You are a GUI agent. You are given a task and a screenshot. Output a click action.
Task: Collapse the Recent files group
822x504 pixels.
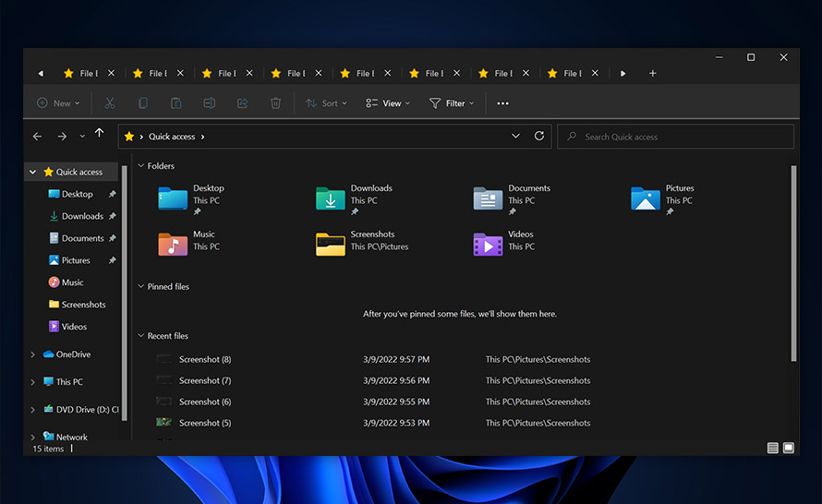(x=140, y=335)
